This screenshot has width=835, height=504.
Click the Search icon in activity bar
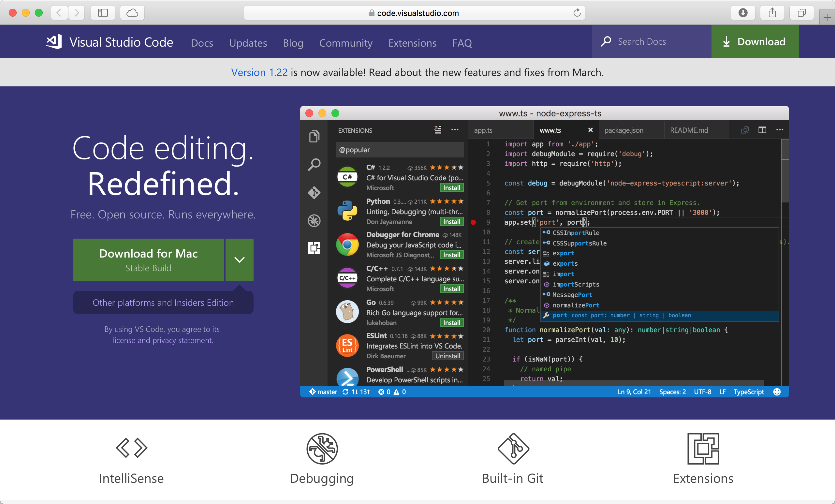click(x=314, y=164)
